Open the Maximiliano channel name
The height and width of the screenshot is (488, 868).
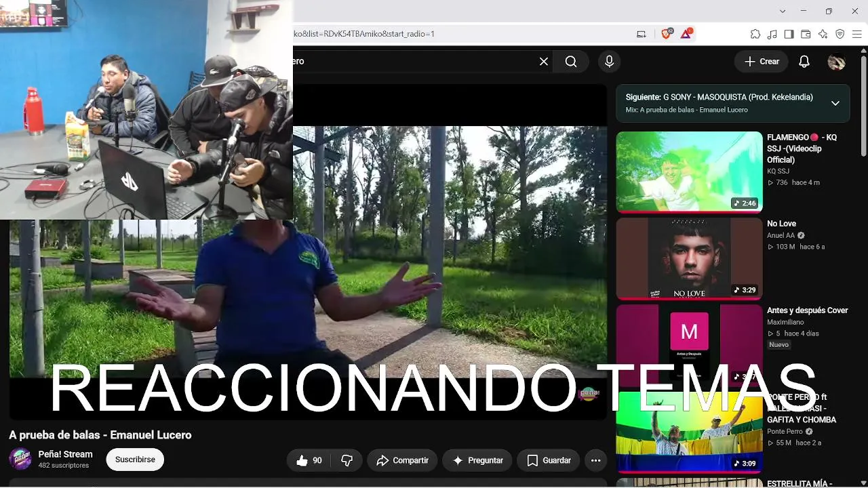point(785,322)
